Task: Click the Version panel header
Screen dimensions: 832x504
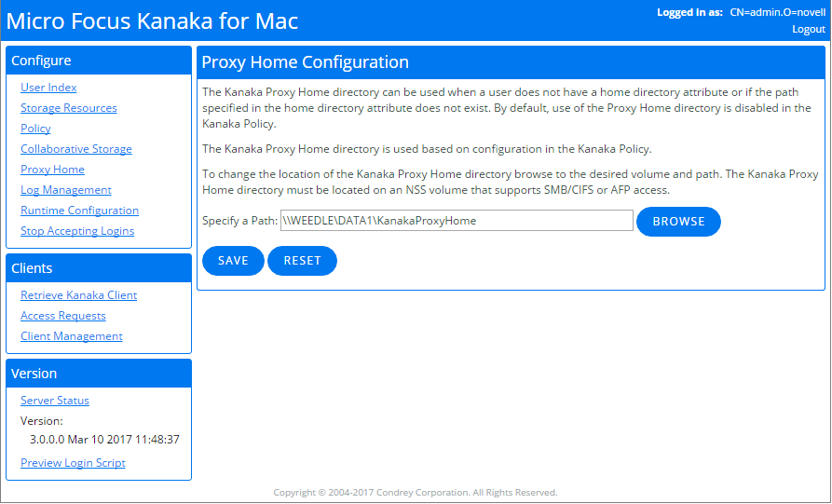Action: pos(99,374)
